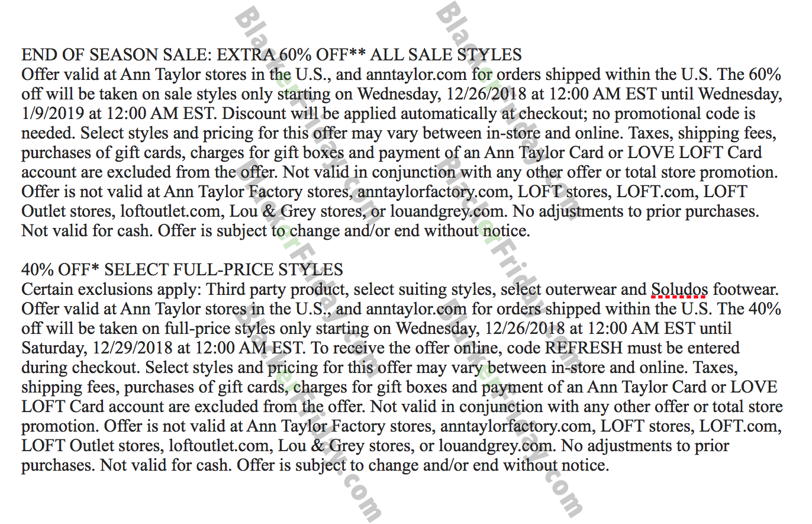
Task: Click LOVE LOFT Card in first paragraph
Action: [x=695, y=153]
